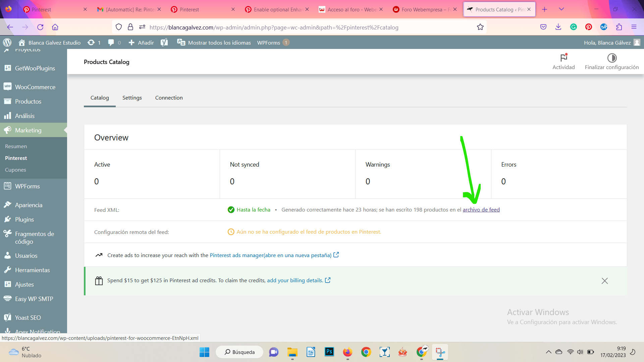644x362 pixels.
Task: Open Yoast SEO in the sidebar
Action: 34,318
